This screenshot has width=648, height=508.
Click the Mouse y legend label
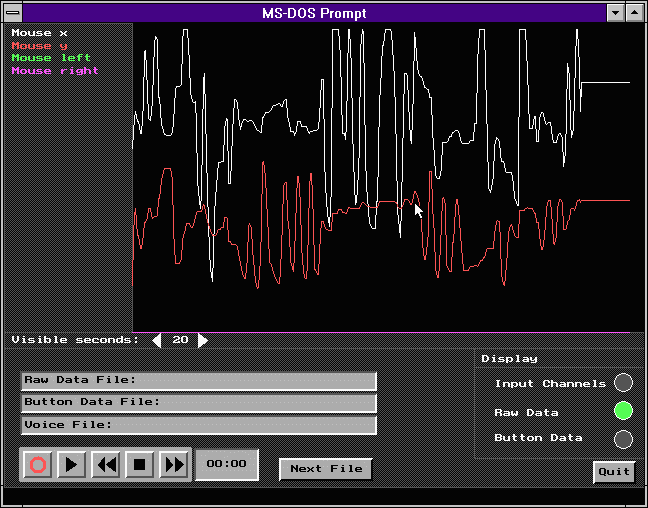(39, 45)
